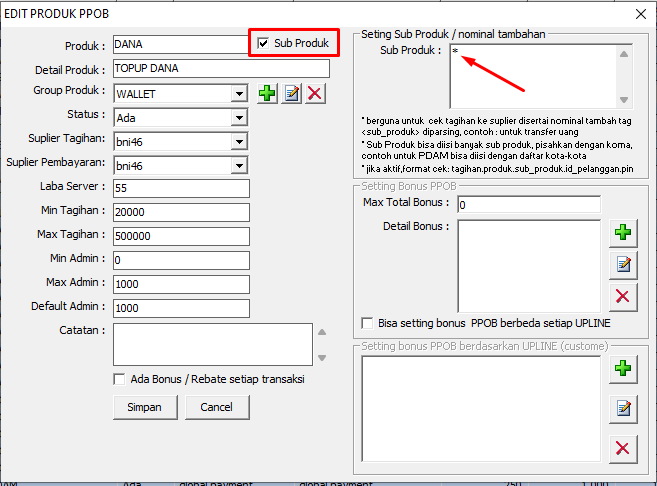Click the Cancel button
This screenshot has height=486, width=657.
pyautogui.click(x=216, y=407)
